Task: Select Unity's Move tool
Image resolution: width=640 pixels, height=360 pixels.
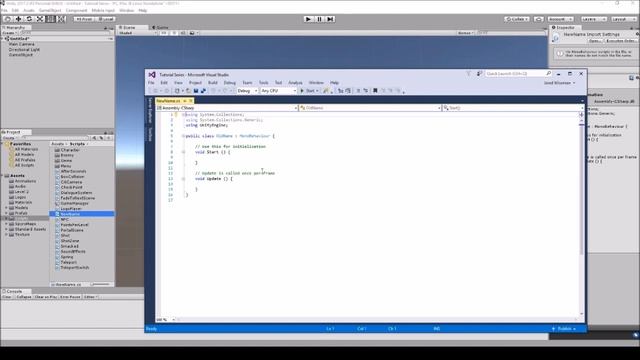Action: point(18,19)
